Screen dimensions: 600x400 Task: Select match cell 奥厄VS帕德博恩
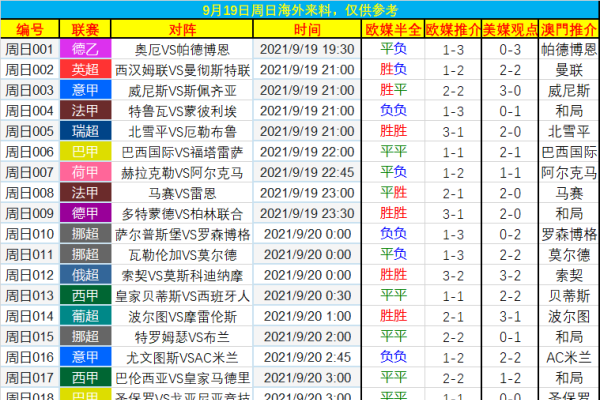click(x=182, y=49)
